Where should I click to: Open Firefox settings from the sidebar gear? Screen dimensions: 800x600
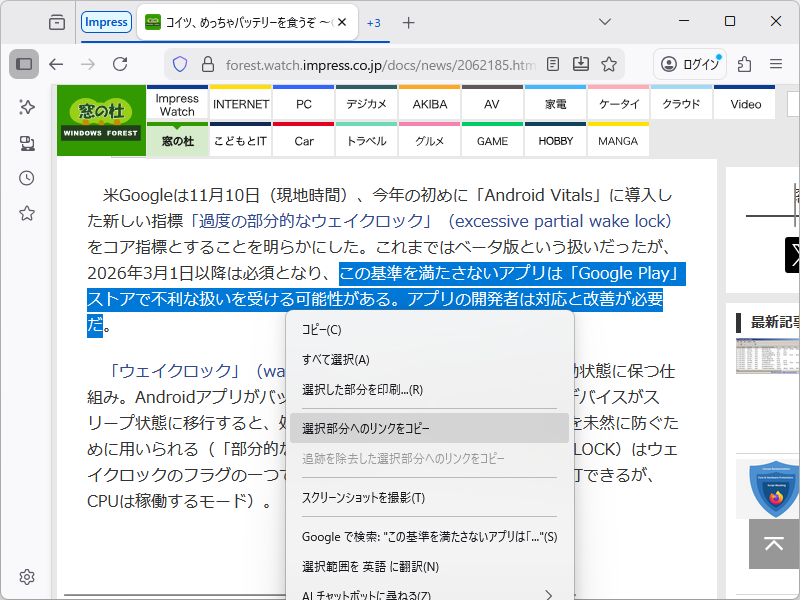tap(26, 577)
